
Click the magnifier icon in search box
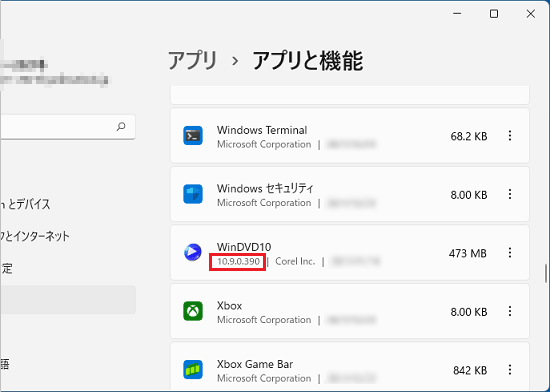point(121,126)
